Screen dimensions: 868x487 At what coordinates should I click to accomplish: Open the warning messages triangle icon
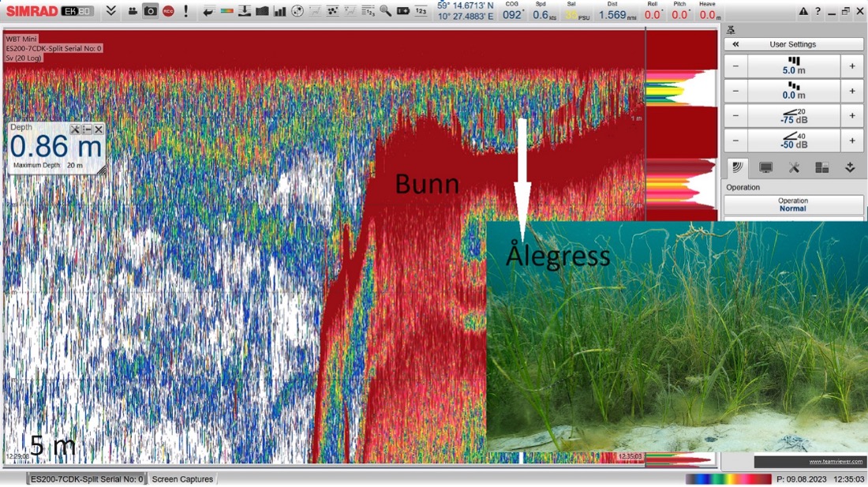click(x=803, y=11)
